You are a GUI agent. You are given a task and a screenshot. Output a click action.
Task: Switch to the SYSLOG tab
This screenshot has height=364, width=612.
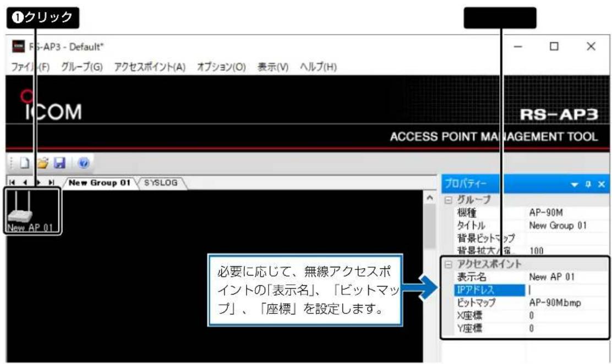click(x=161, y=183)
